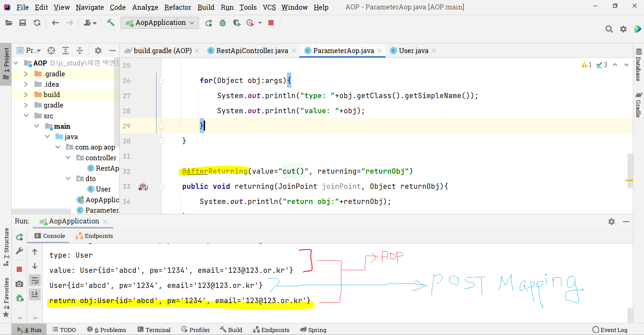Open the 6: Problems tool window
Viewport: 644px width, 335px height.
click(x=107, y=330)
